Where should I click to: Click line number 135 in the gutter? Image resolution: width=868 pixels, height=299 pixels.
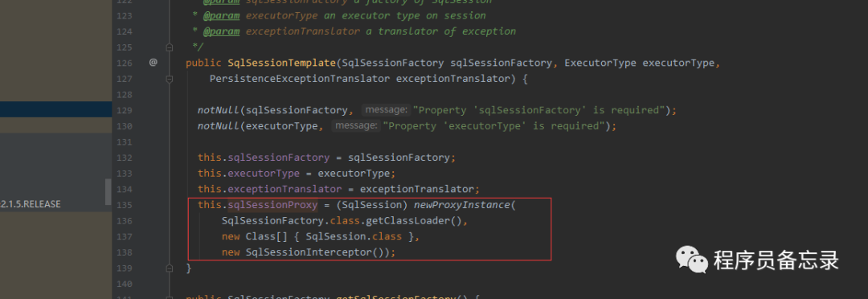(x=125, y=205)
